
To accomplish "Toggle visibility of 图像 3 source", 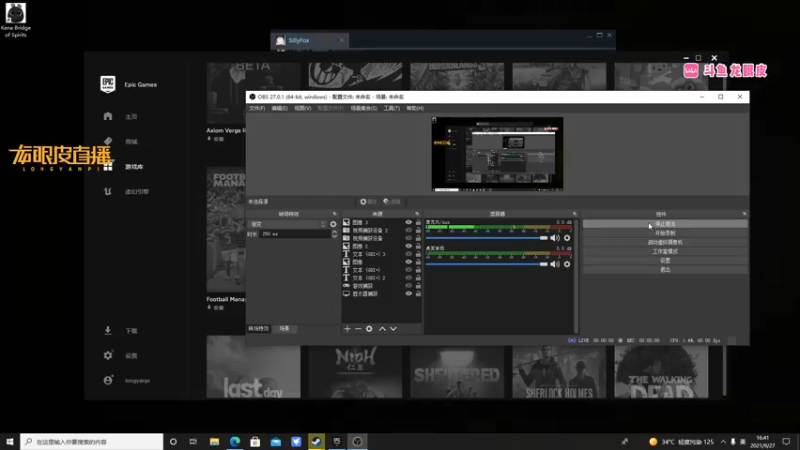I will point(409,222).
